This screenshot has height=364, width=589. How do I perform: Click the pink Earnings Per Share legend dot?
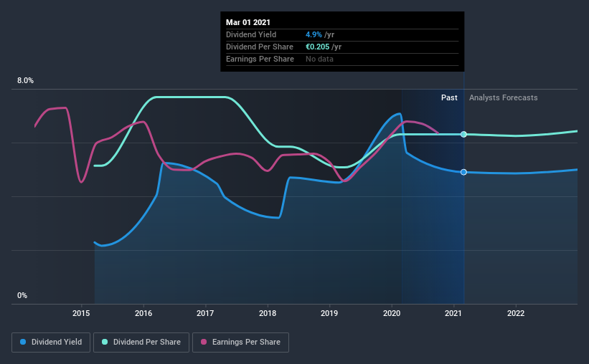click(x=204, y=342)
